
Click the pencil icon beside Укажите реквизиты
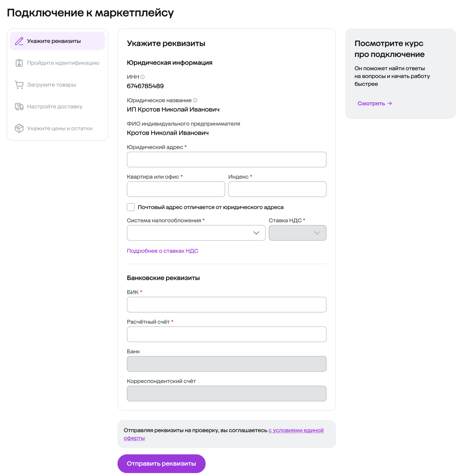pos(19,41)
